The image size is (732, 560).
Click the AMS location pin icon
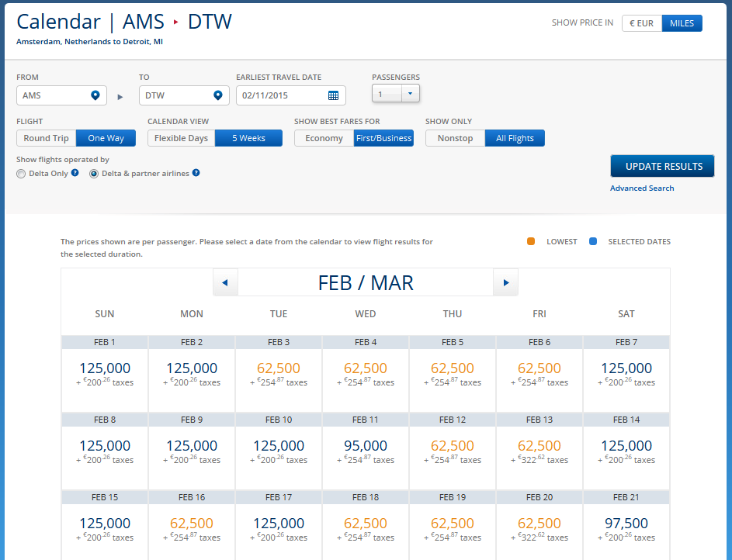[95, 95]
